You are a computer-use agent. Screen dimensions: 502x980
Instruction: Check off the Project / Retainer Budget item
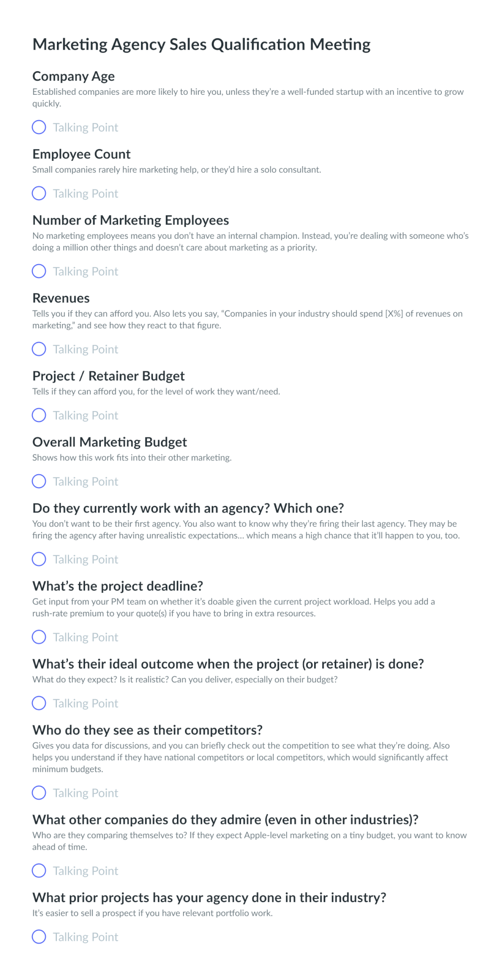point(39,415)
